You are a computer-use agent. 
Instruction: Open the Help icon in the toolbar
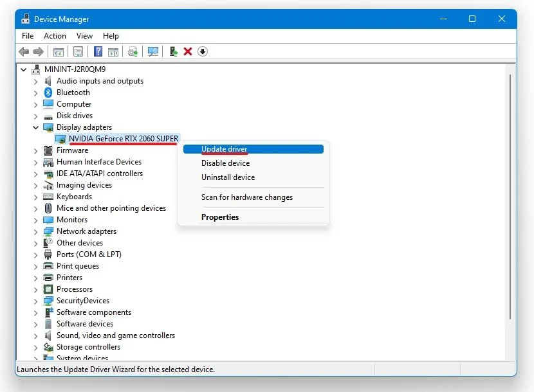[98, 51]
